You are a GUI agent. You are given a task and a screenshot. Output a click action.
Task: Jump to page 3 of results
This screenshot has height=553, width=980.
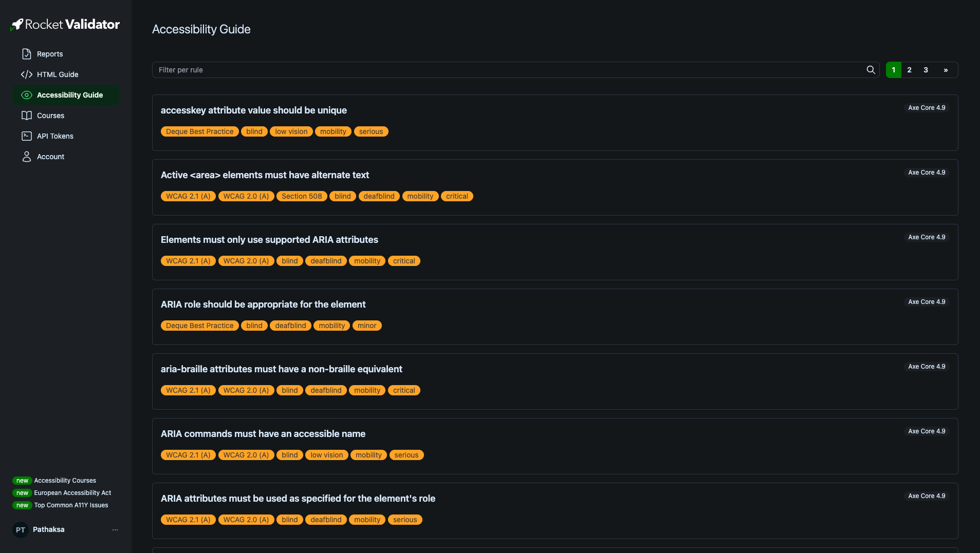pyautogui.click(x=926, y=70)
